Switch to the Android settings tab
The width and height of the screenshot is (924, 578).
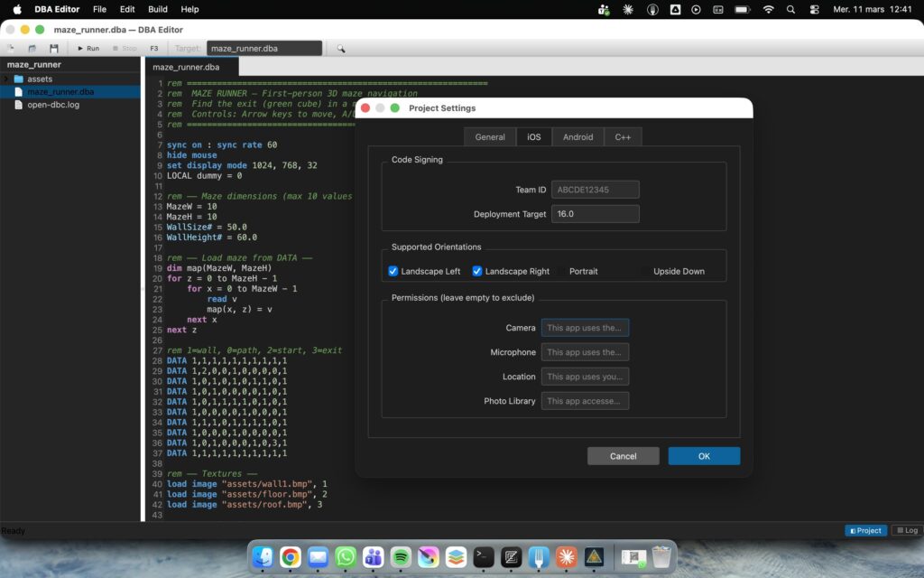[x=577, y=137]
